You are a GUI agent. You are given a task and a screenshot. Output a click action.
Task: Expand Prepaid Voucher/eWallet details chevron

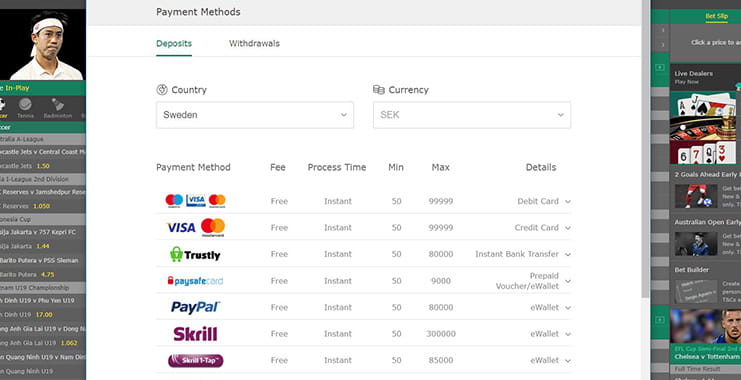(568, 281)
